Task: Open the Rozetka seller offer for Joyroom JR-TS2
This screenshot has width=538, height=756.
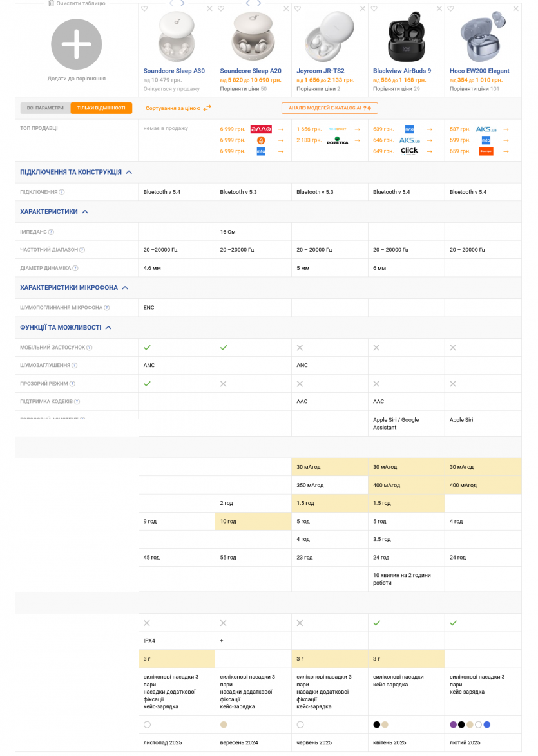Action: (337, 140)
